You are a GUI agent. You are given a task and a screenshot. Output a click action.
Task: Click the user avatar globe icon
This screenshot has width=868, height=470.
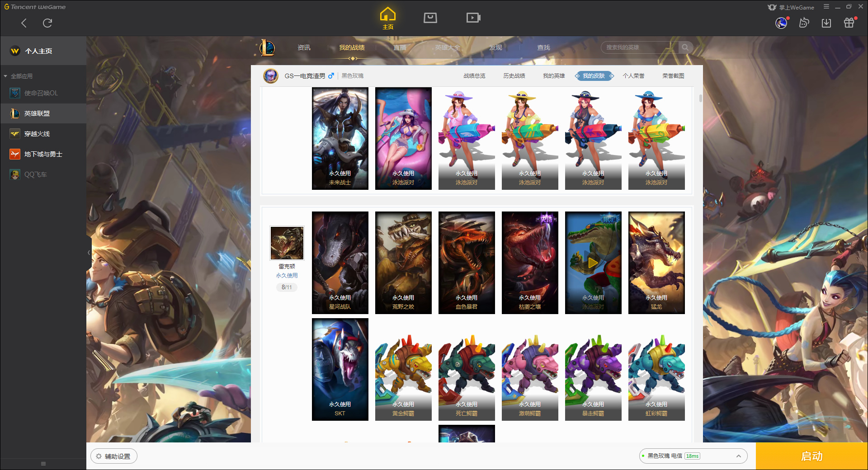(781, 23)
